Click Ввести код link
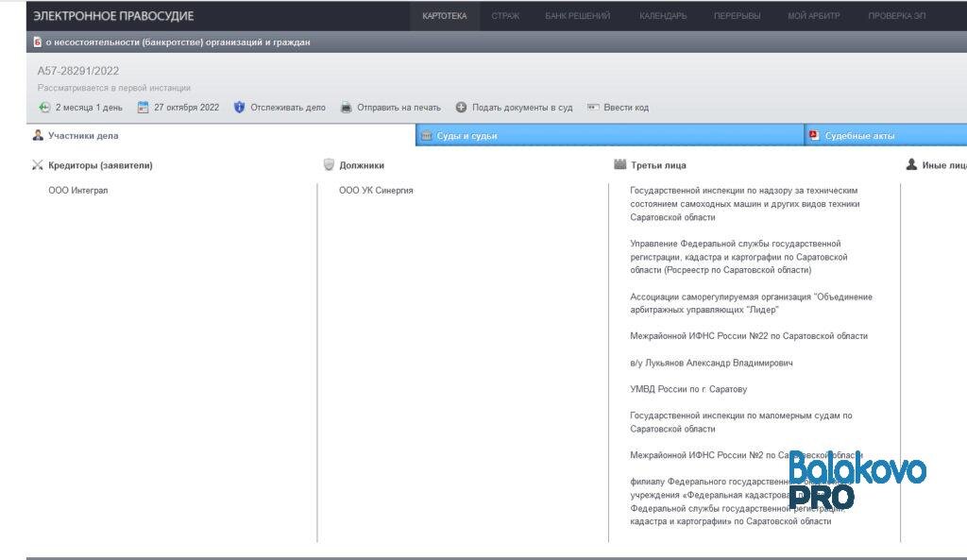This screenshot has height=560, width=967. 626,108
